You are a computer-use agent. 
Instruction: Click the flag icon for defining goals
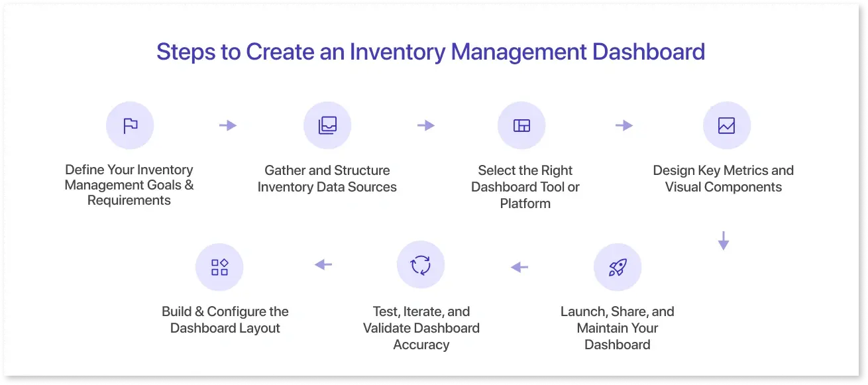pyautogui.click(x=130, y=125)
